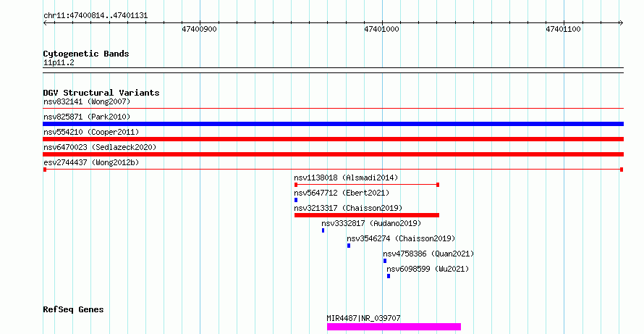Click the chr11:47400814..47401131 region label
Image resolution: width=644 pixels, height=334 pixels.
click(96, 16)
